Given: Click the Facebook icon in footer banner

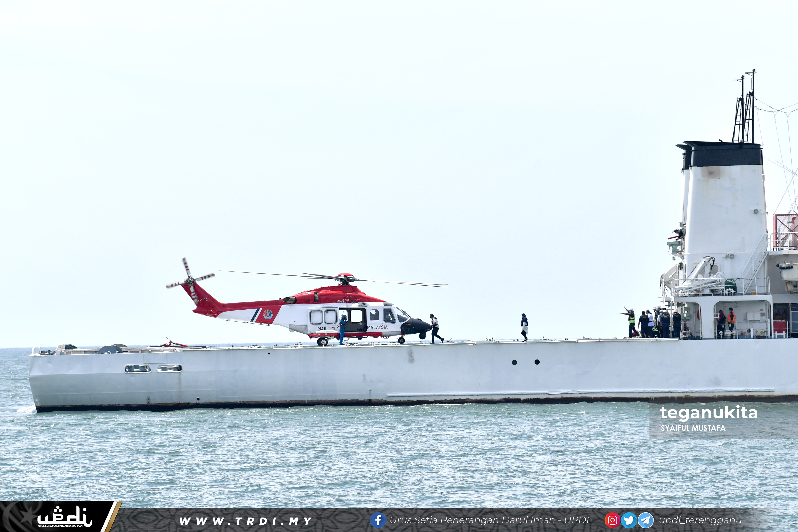Looking at the screenshot, I should click(378, 520).
